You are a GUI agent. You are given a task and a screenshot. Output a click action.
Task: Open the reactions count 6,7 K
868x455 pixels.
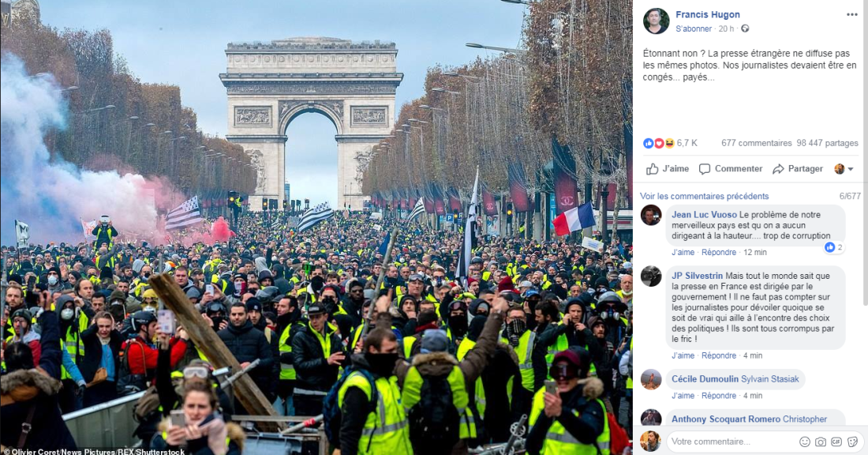coord(671,143)
